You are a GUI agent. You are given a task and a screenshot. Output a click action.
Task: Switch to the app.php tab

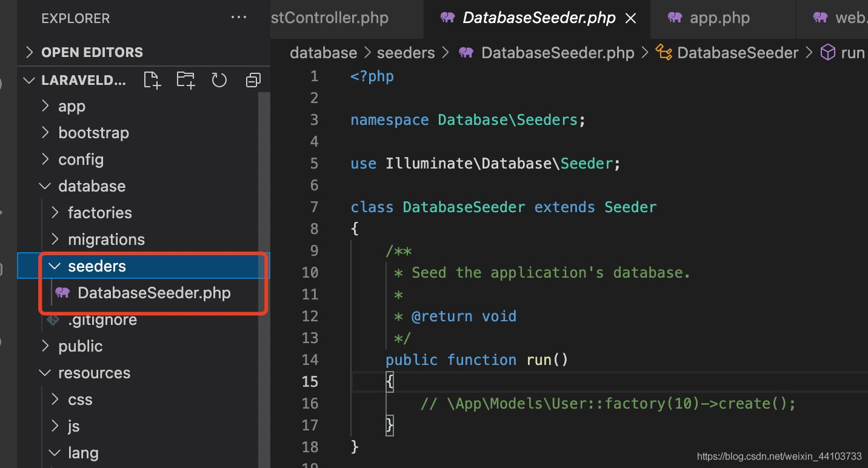pyautogui.click(x=719, y=18)
